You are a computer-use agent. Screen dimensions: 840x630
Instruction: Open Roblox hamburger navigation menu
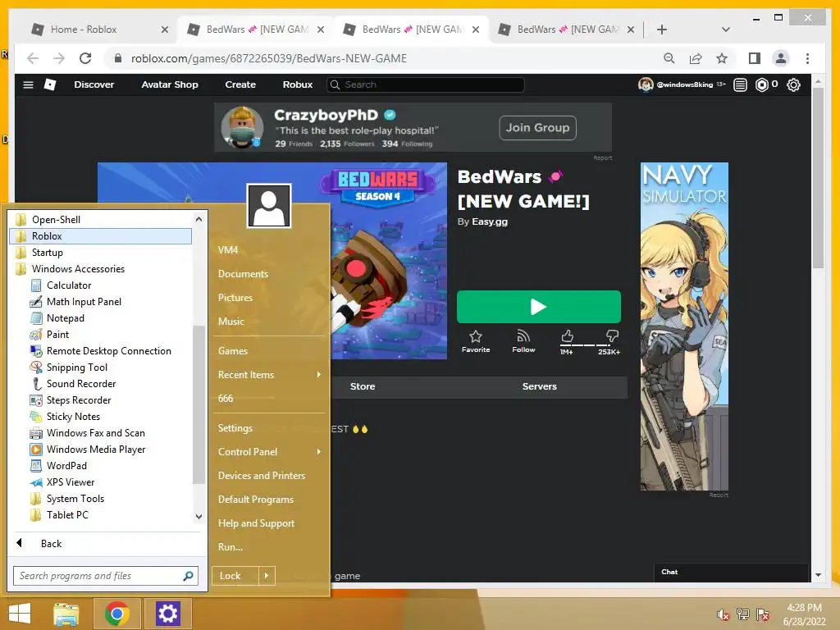[29, 84]
